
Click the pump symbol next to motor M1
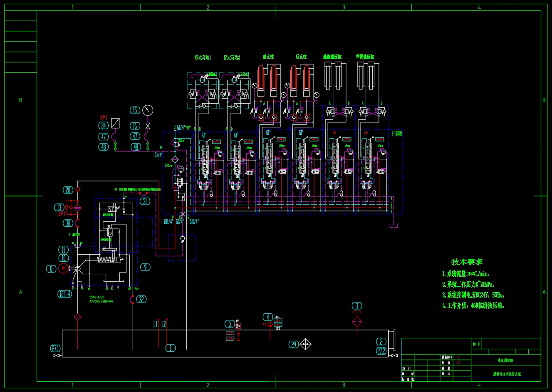pos(77,268)
